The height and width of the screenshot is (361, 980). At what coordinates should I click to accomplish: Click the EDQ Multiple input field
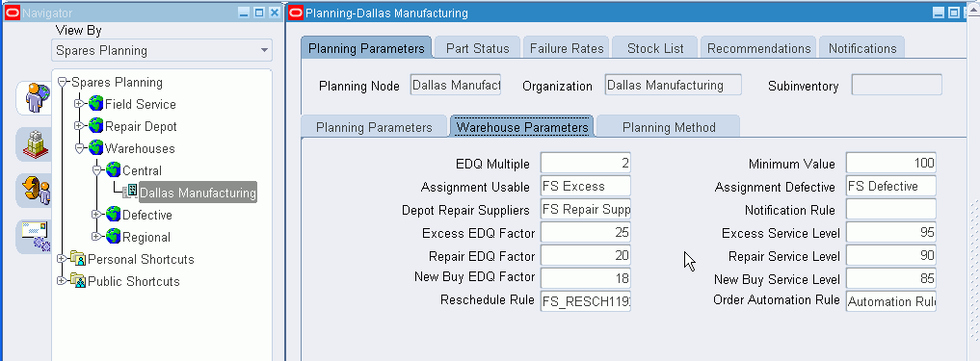[586, 164]
